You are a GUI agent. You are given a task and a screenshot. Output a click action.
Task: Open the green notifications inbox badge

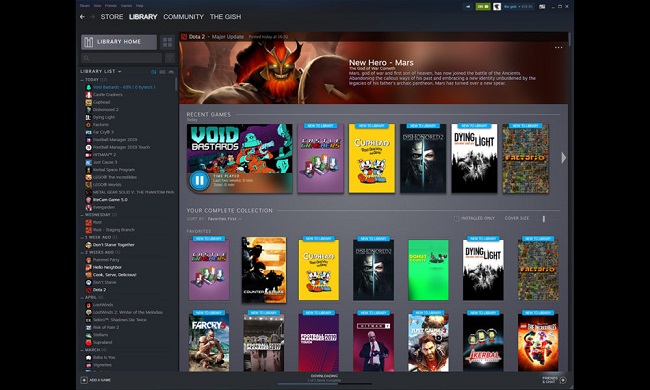click(483, 7)
